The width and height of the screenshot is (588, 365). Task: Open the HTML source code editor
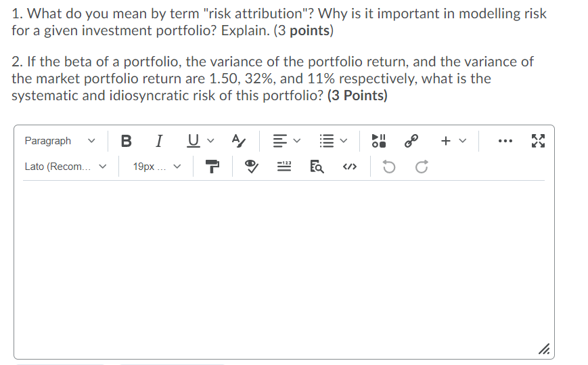tap(350, 167)
